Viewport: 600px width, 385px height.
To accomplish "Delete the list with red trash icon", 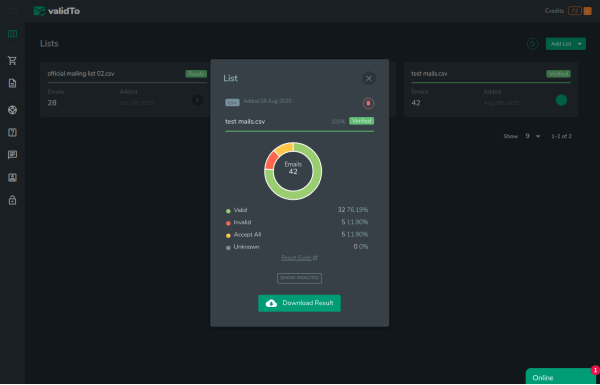I will [x=368, y=103].
